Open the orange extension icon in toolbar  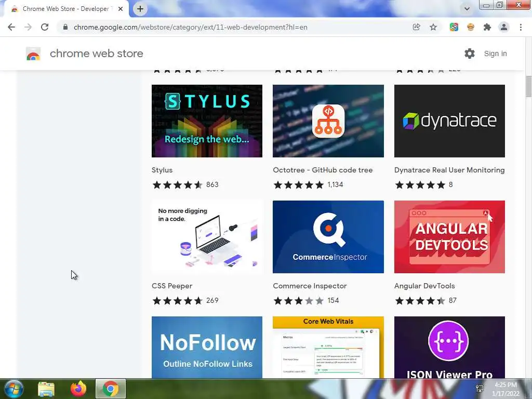coord(471,27)
